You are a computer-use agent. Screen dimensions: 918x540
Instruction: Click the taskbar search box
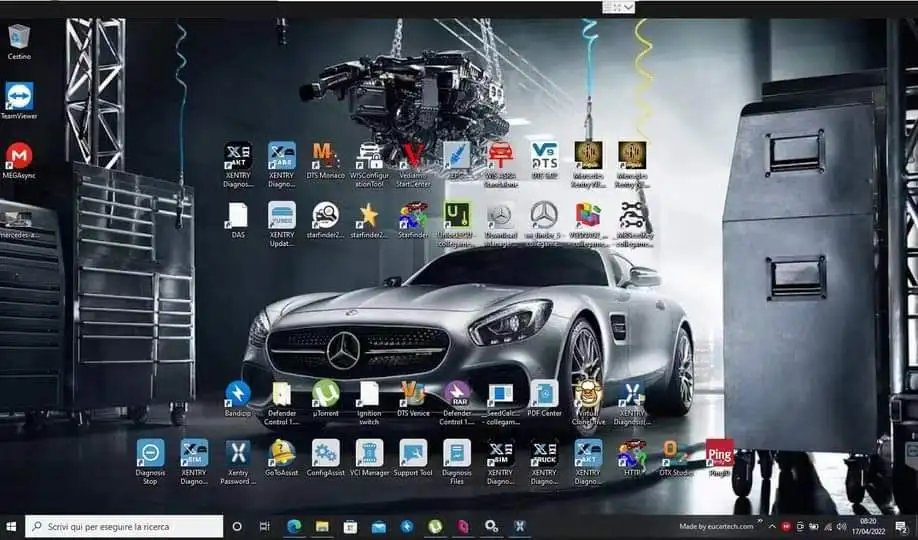tap(125, 527)
